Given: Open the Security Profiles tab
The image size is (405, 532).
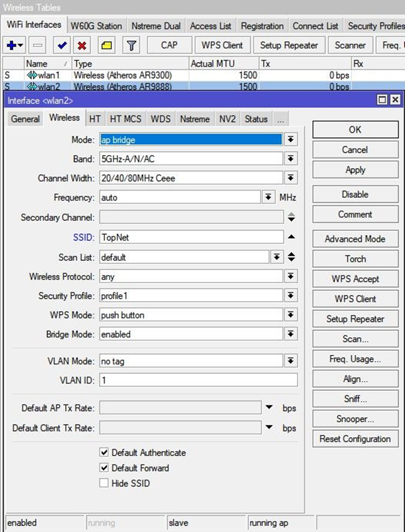Looking at the screenshot, I should point(374,26).
